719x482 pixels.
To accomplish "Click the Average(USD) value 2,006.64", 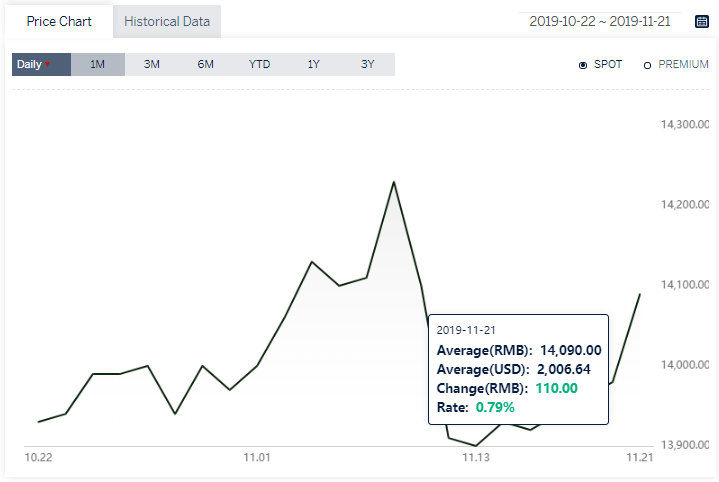I will pos(564,370).
